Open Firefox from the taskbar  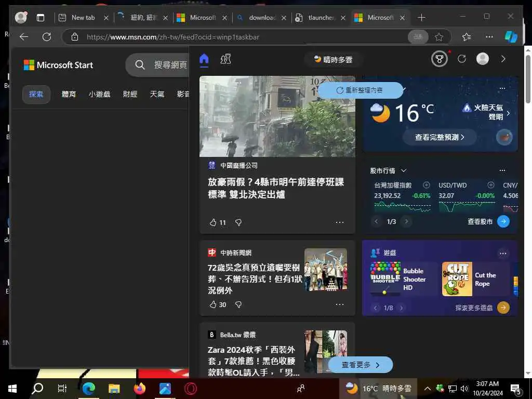coord(139,389)
